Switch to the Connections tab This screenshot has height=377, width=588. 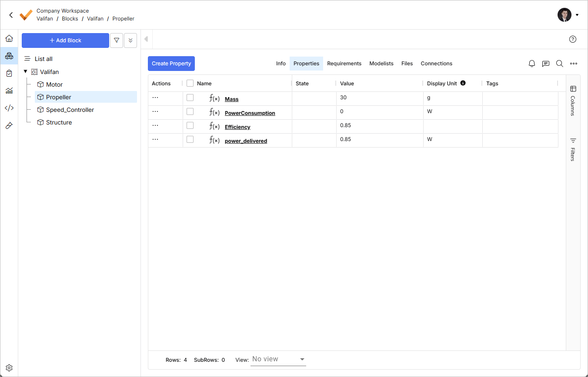(436, 64)
